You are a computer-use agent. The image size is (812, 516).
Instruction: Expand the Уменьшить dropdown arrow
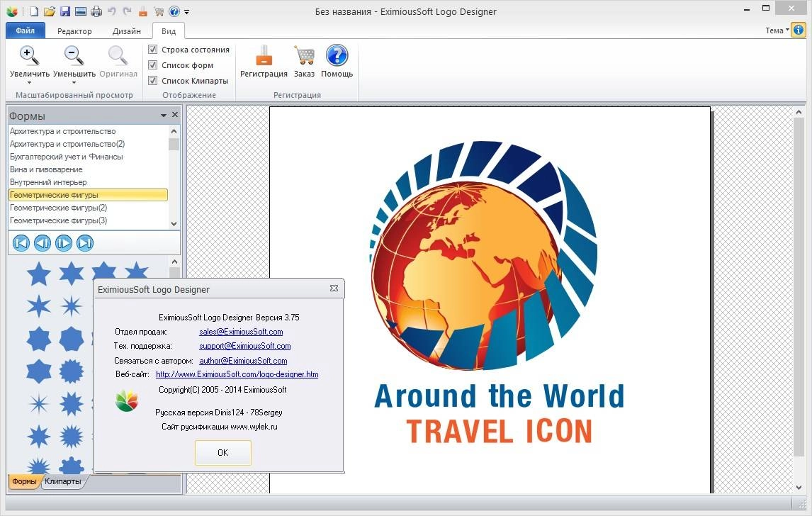(x=74, y=83)
